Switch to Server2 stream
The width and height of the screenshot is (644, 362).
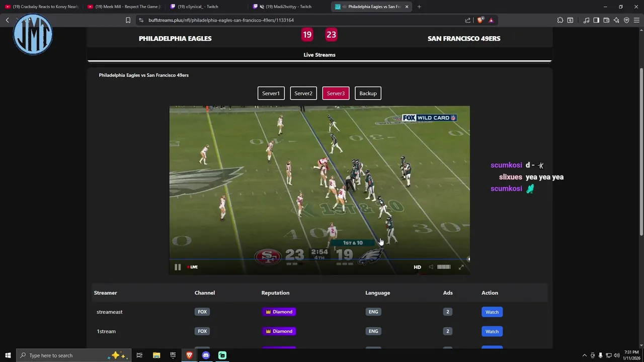(303, 94)
